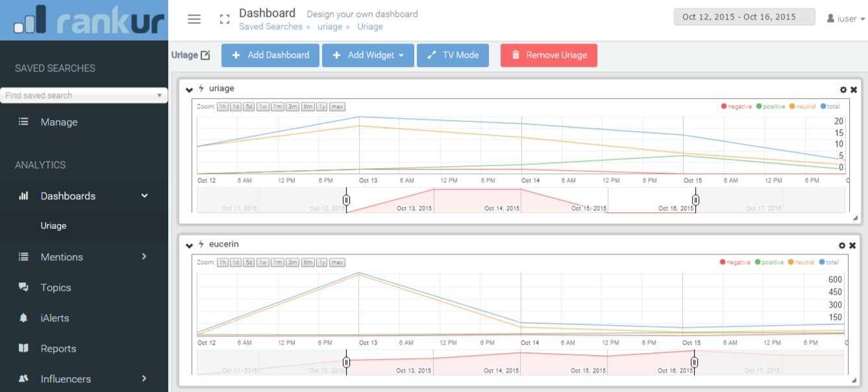This screenshot has height=392, width=868.
Task: Collapse the uriage widget using its chevron
Action: pyautogui.click(x=190, y=89)
